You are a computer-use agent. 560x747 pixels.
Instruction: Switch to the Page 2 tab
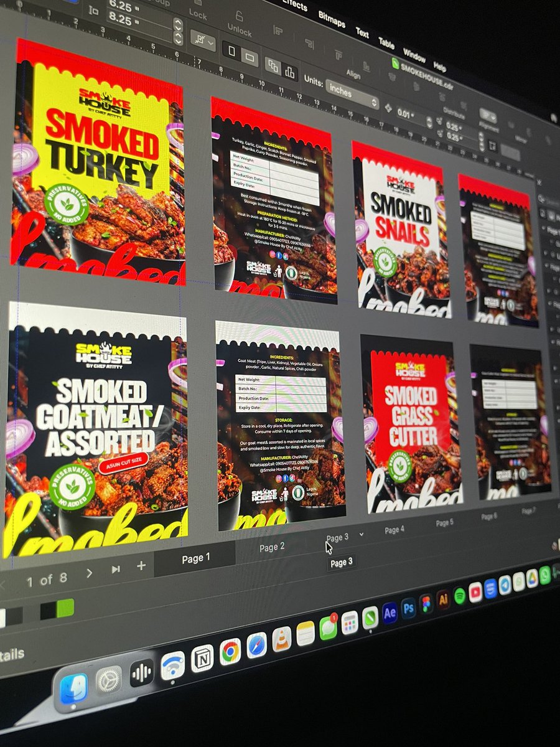click(272, 547)
